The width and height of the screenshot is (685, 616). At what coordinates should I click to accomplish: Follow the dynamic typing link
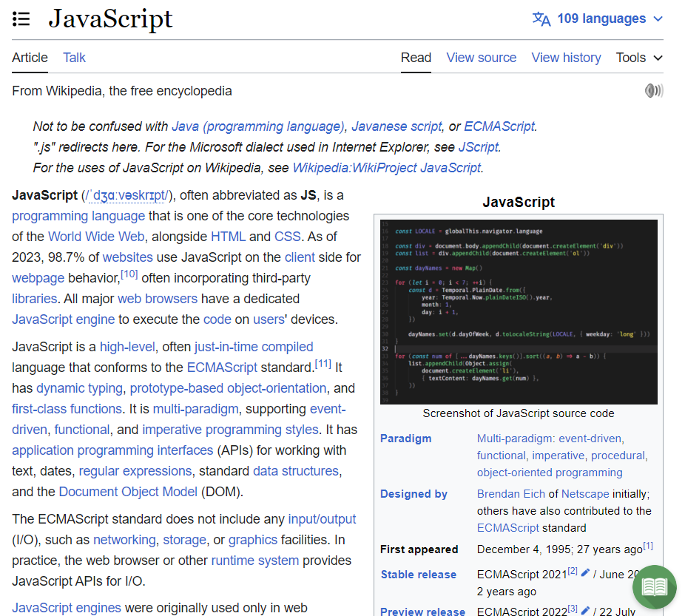tap(79, 388)
